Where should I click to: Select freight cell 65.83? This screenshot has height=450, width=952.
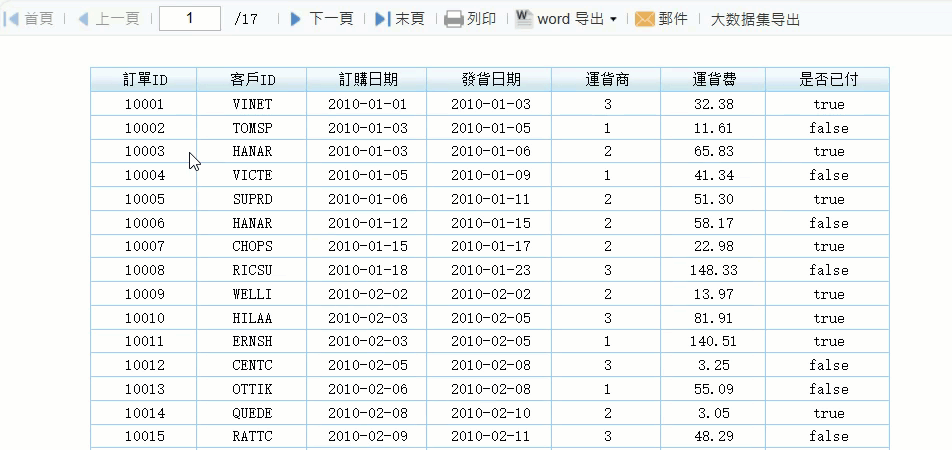713,151
